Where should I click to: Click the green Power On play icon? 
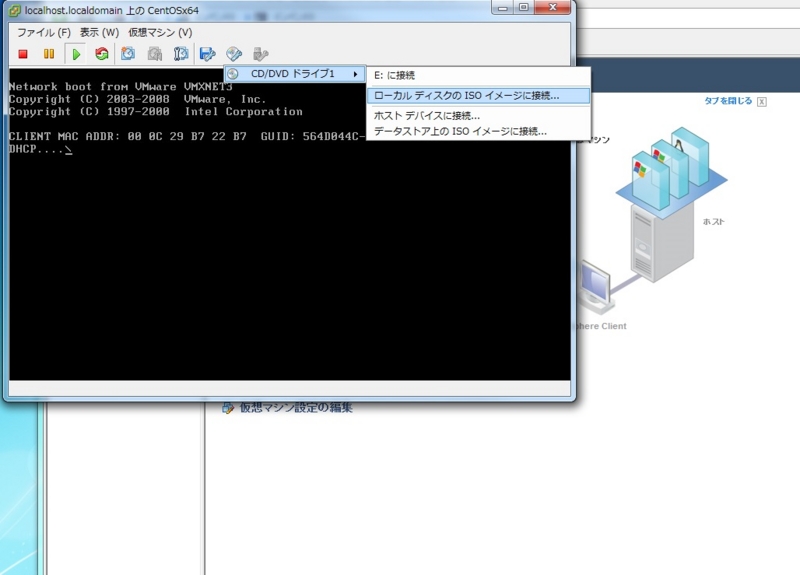76,54
